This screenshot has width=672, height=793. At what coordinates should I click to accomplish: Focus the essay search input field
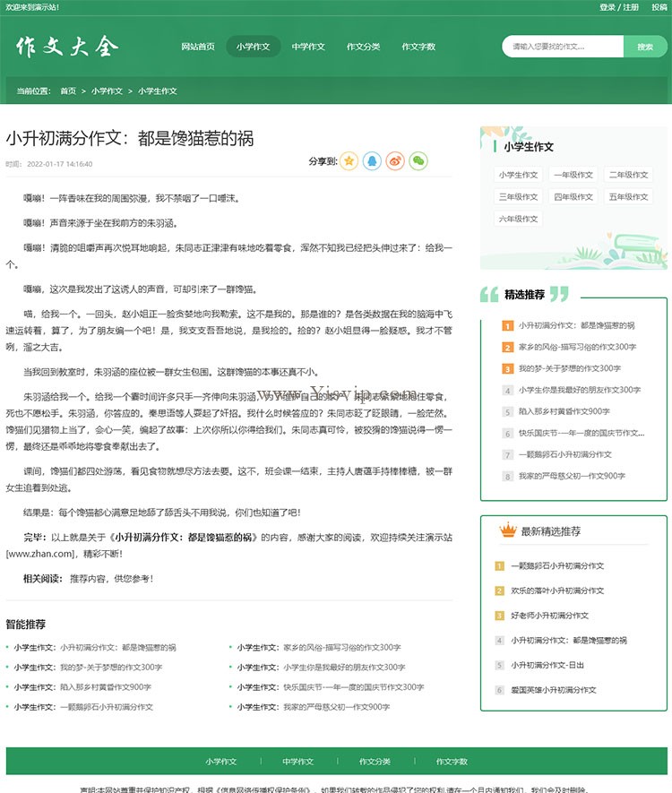(563, 47)
